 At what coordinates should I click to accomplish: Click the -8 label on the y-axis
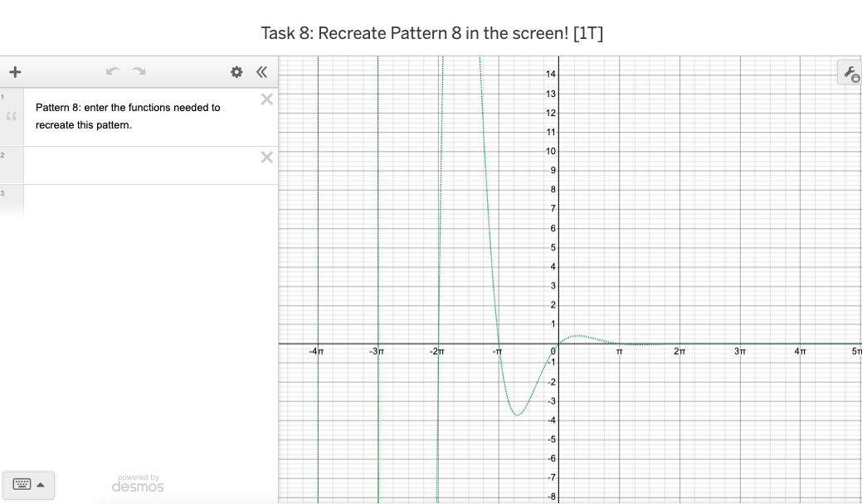coord(552,497)
